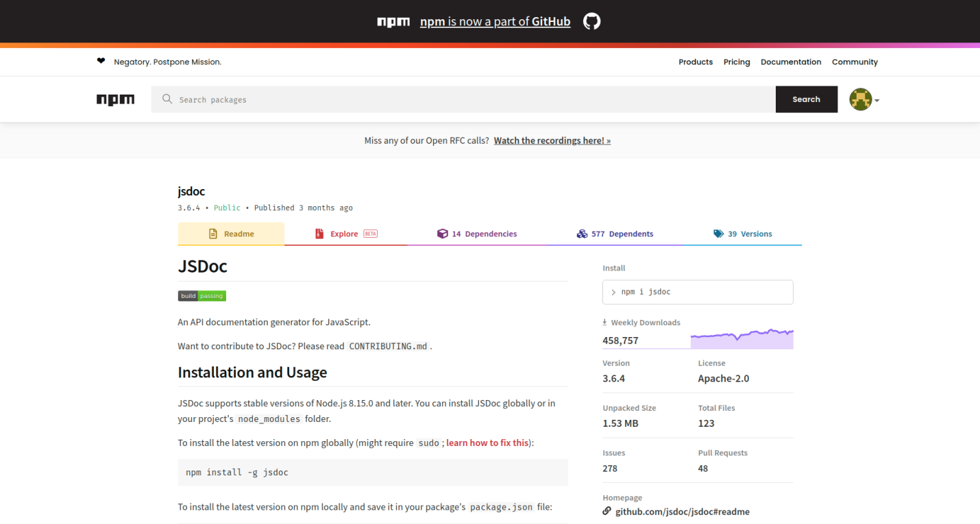Open the Explore tab

pos(345,234)
